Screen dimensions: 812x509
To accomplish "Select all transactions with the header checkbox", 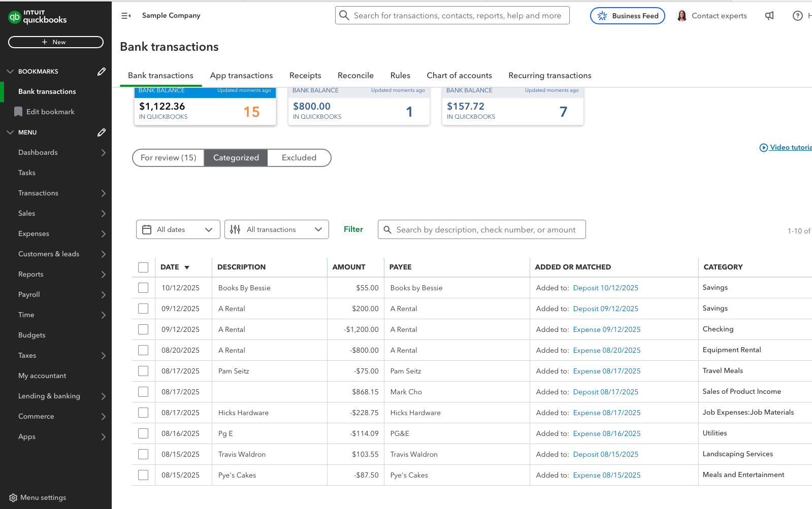I will (143, 267).
